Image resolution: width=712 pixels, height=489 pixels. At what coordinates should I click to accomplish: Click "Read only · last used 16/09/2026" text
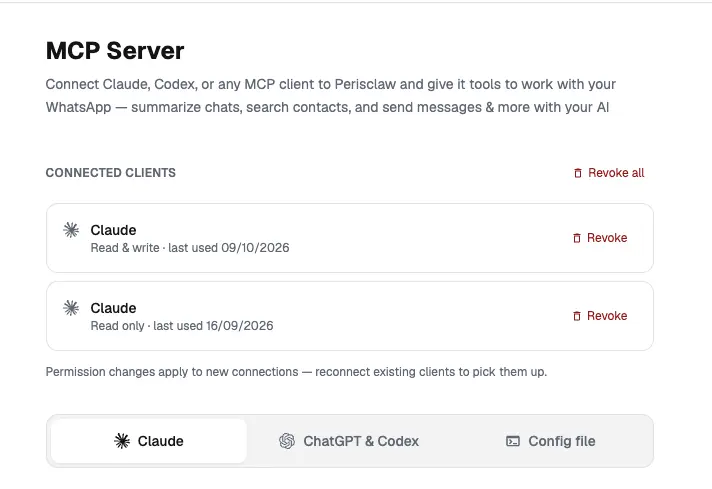coord(182,326)
